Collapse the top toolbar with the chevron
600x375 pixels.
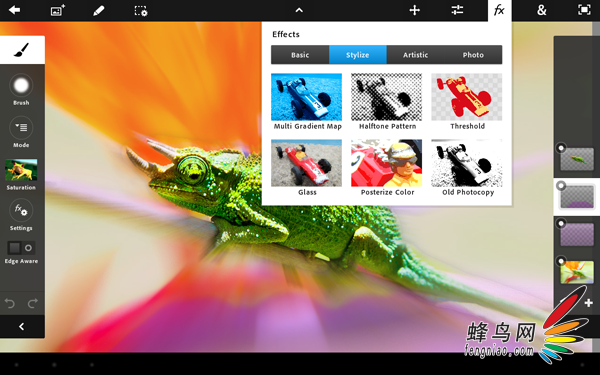pyautogui.click(x=299, y=10)
